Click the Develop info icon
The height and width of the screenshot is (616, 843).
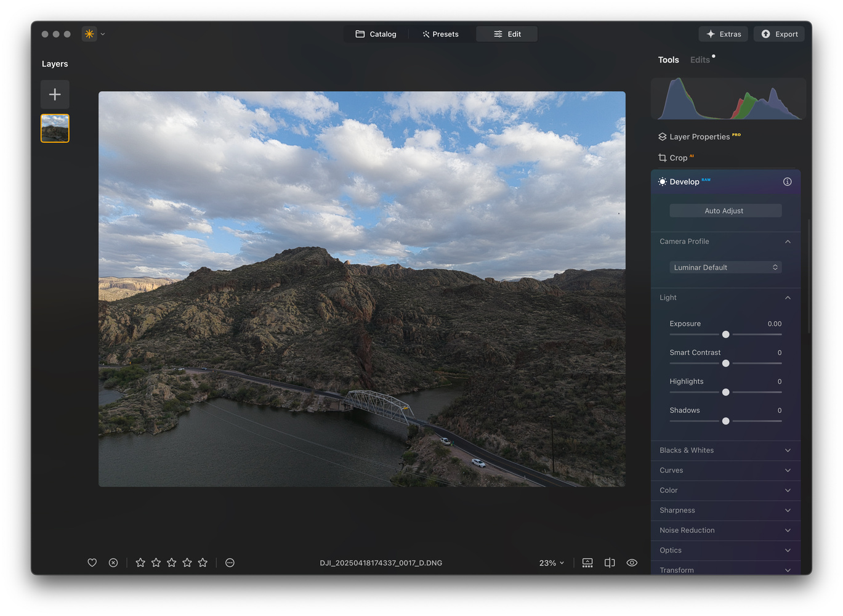(x=787, y=182)
